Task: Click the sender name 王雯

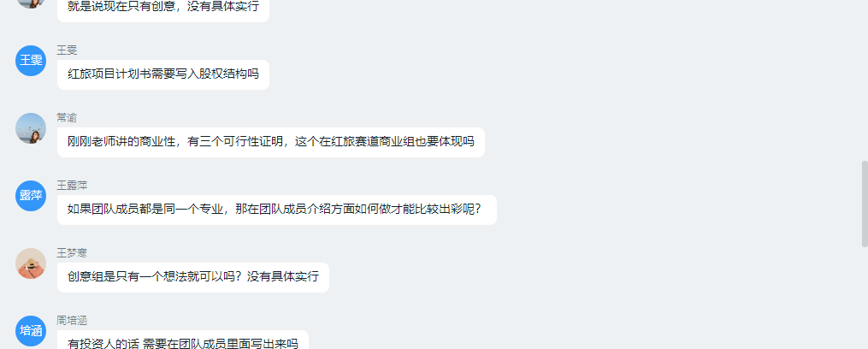Action: pos(67,50)
